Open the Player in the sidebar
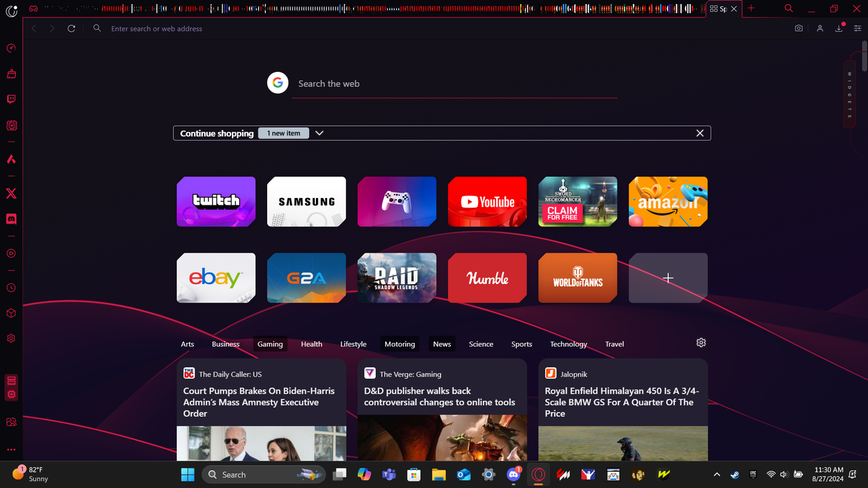The width and height of the screenshot is (868, 488). (x=11, y=253)
